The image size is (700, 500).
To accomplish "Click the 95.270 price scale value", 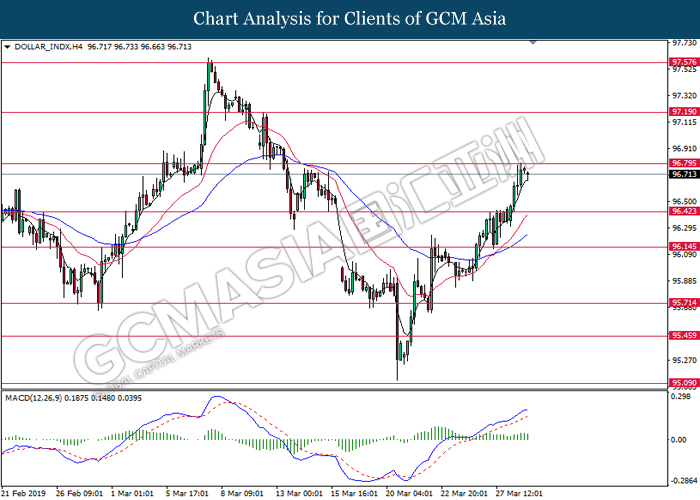I will click(684, 360).
